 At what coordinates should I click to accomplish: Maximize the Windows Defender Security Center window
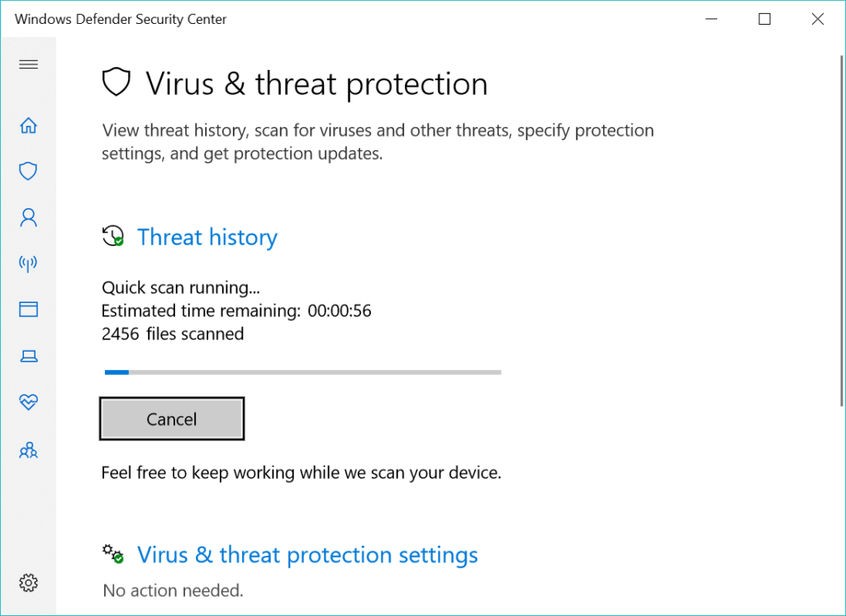764,20
